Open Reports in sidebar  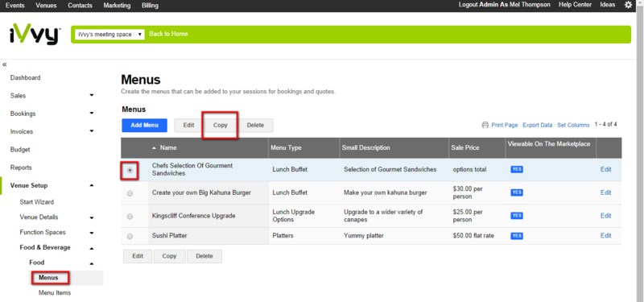coord(21,168)
